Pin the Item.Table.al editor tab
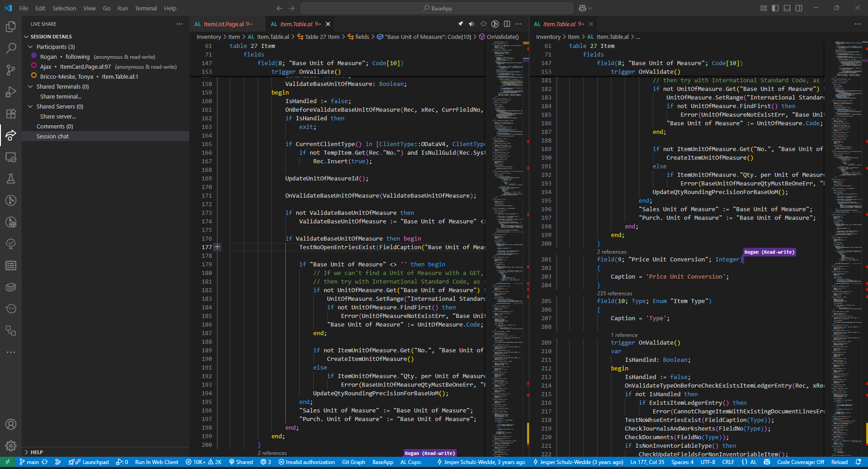The image size is (868, 469). point(461,24)
